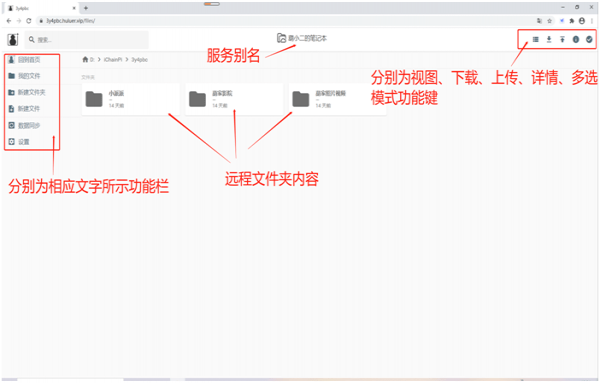This screenshot has width=600, height=383.
Task: Close the 3y4pbc browser tab
Action: point(74,8)
